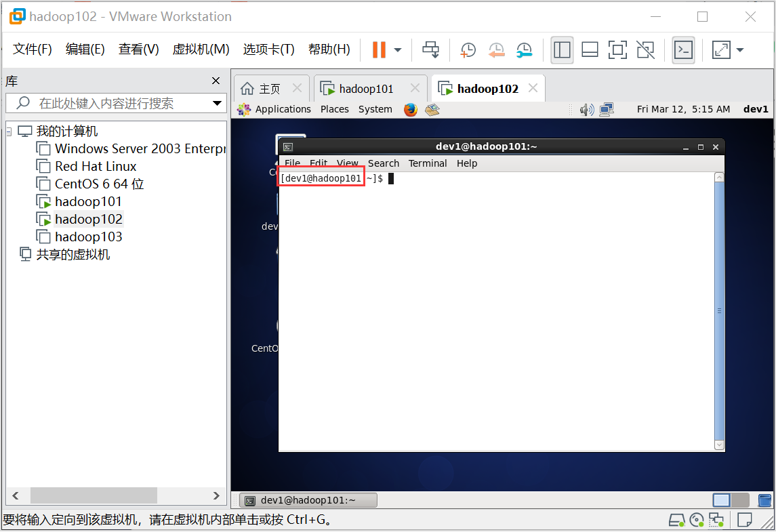This screenshot has height=532, width=776.
Task: Open the 帮助(H) menu
Action: (x=329, y=49)
